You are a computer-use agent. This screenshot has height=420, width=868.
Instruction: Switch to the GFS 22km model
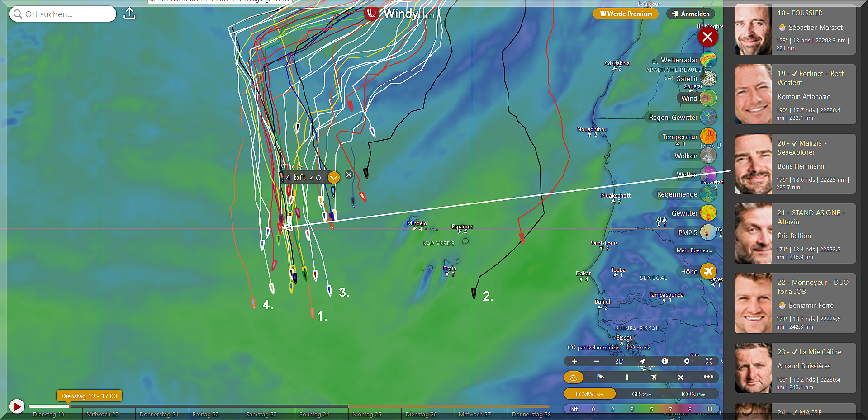pos(641,394)
